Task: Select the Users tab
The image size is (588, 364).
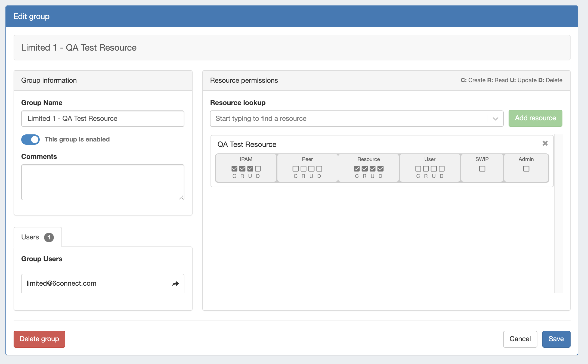Action: tap(38, 237)
